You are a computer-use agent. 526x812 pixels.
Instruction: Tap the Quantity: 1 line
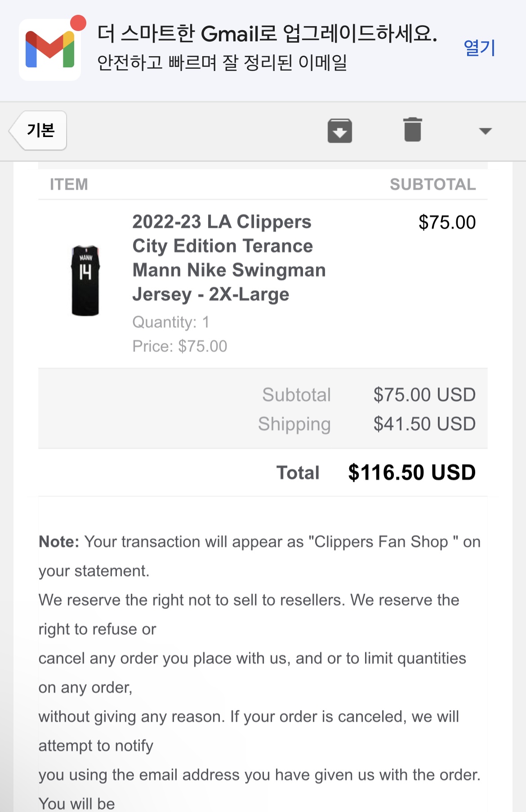coord(171,322)
